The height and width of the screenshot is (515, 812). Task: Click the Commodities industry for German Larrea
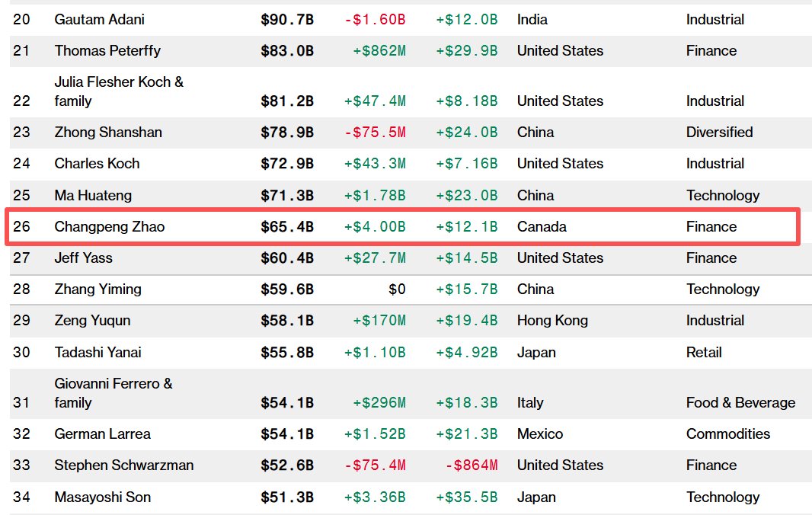coord(727,433)
